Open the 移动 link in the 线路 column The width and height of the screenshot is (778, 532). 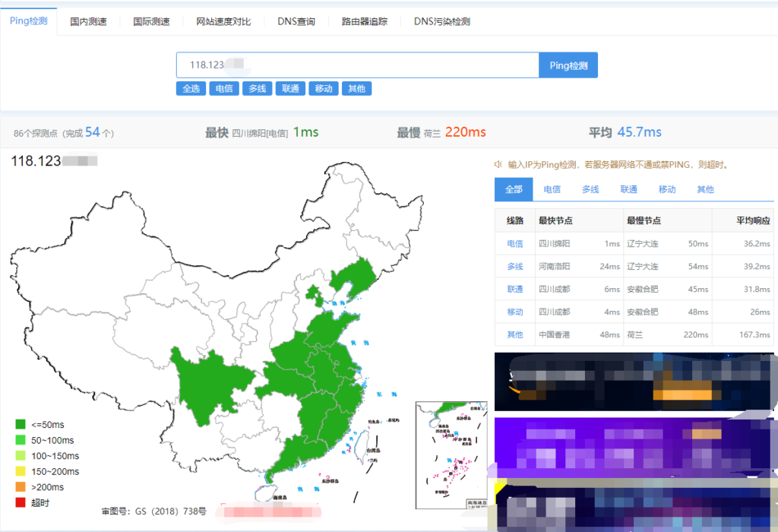515,312
